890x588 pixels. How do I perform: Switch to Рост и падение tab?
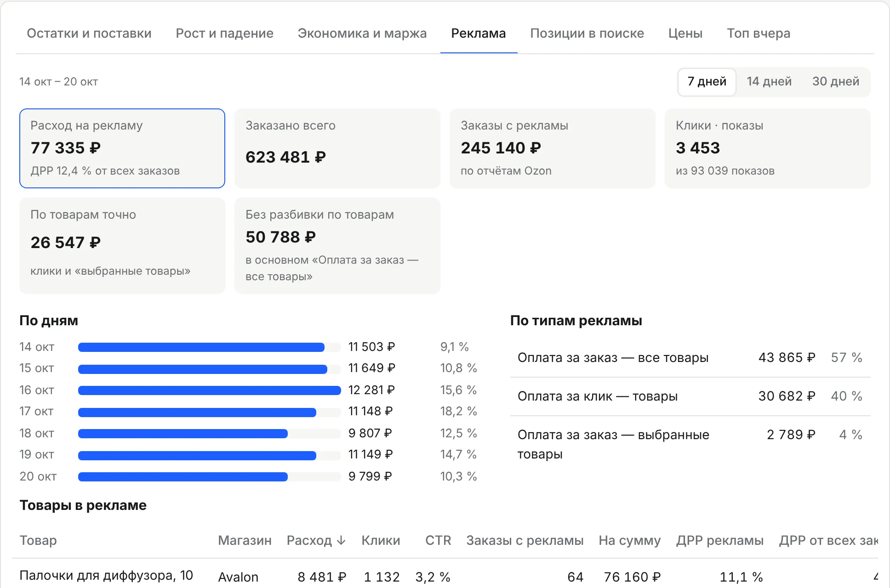pos(224,34)
